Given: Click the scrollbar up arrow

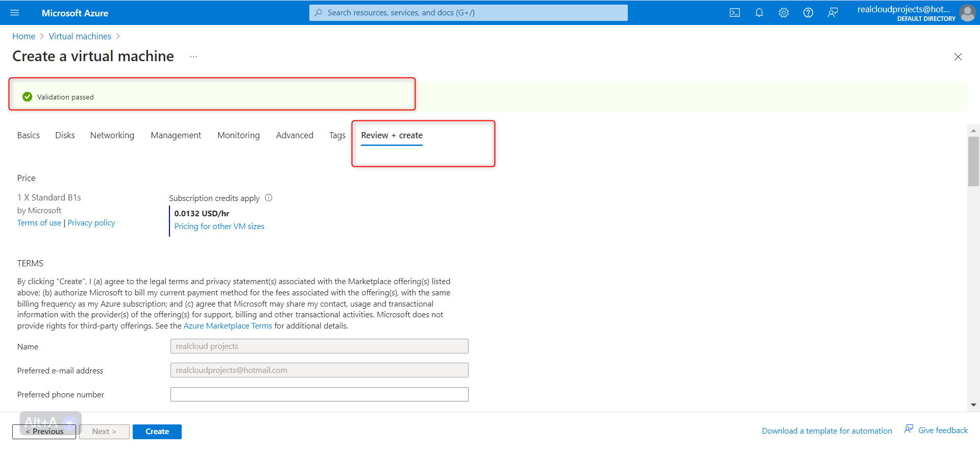Looking at the screenshot, I should [x=973, y=131].
